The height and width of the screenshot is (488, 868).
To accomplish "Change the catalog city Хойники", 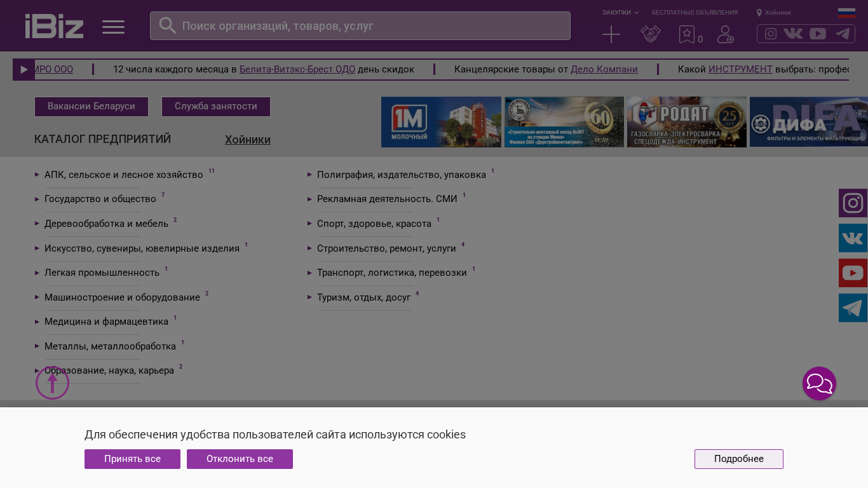I will tap(248, 140).
